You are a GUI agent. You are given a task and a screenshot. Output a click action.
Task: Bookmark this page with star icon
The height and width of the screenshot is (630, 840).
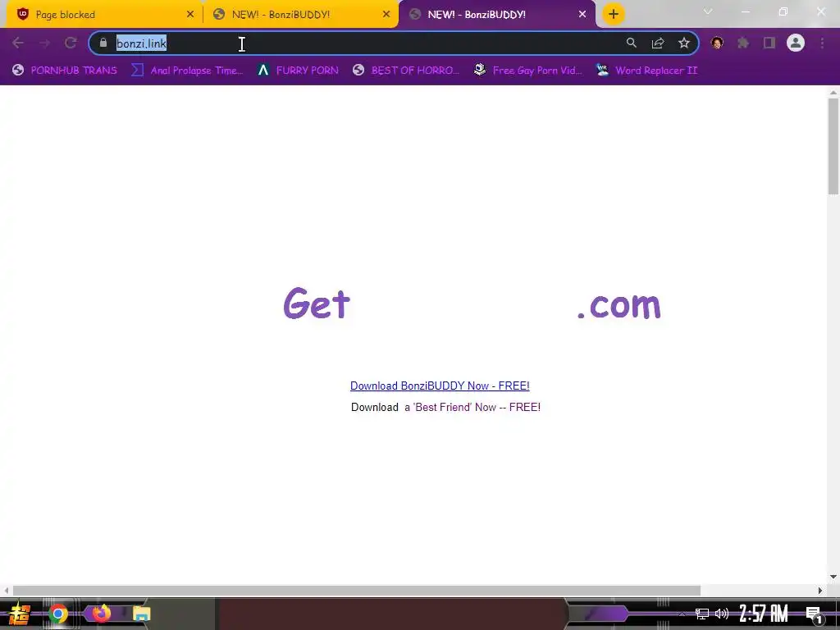(684, 43)
